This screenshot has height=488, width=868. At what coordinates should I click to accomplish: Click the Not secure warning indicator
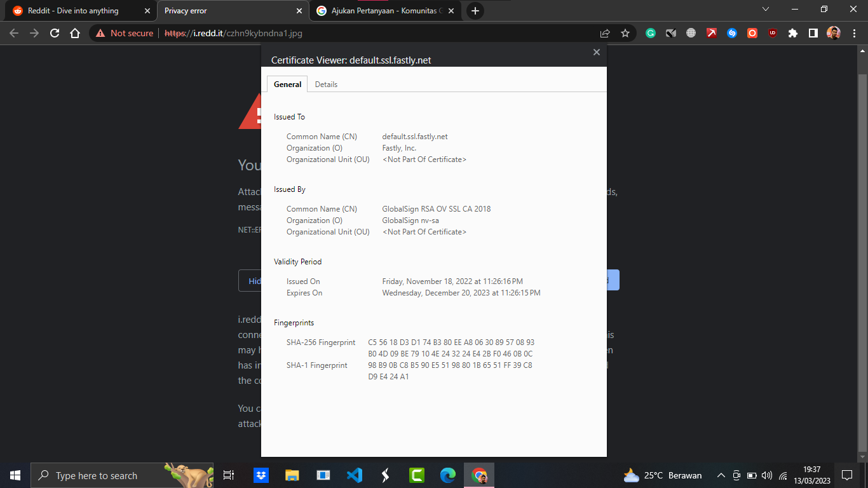(125, 33)
